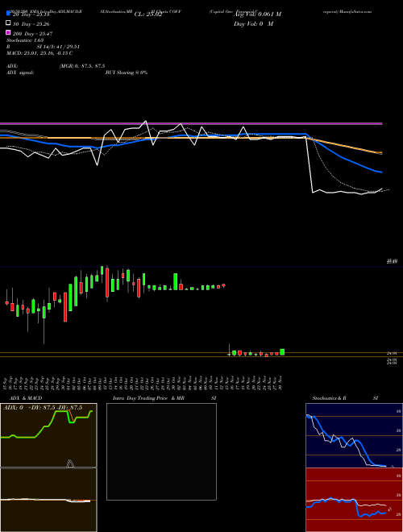Click the 'MACD: 25.01, 25.16, -0.15 C' readout
Screen dimensions: 403x532
(x=39, y=53)
